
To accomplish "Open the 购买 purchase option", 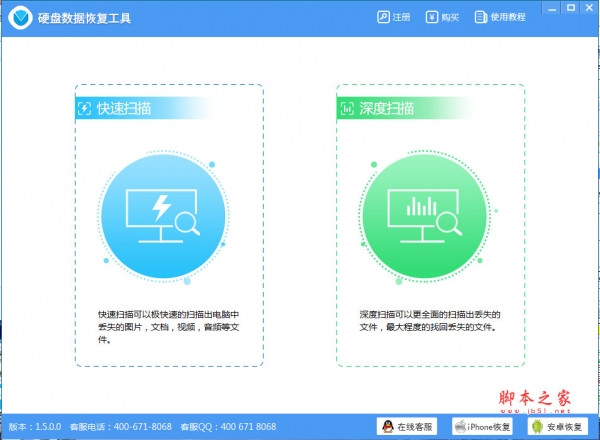I will [442, 17].
